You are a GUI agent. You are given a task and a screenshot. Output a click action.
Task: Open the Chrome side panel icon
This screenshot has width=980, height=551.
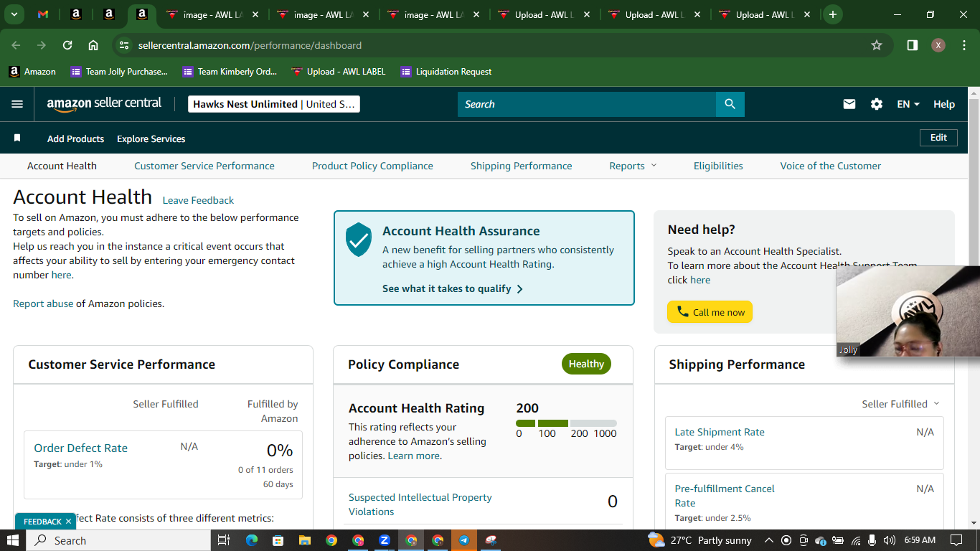tap(912, 45)
